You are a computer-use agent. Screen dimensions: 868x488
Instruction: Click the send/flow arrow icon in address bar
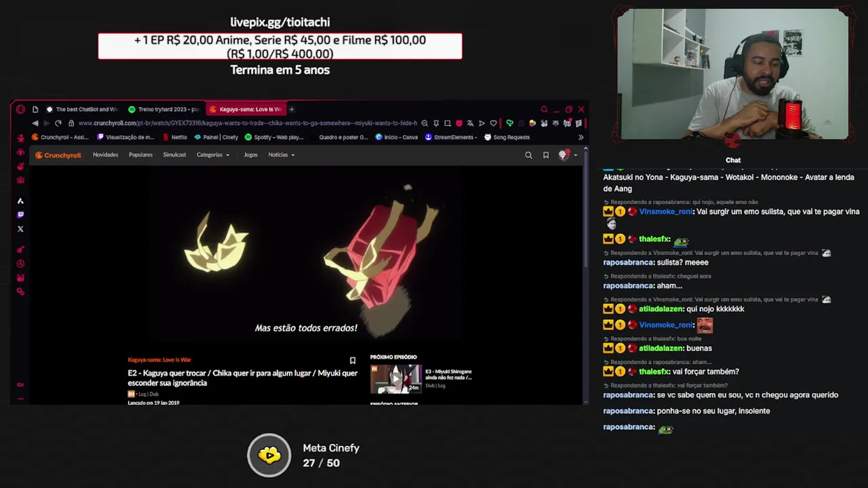[481, 123]
